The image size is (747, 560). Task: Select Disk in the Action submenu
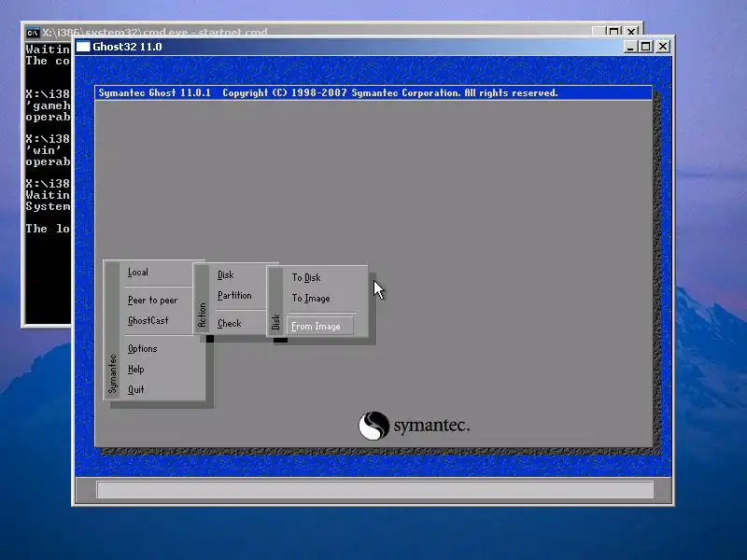point(226,274)
